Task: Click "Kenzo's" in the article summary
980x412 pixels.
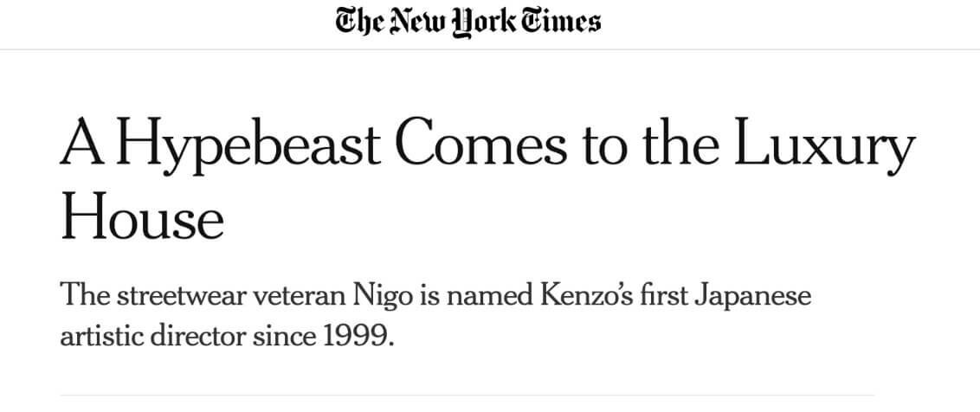Action: click(583, 294)
